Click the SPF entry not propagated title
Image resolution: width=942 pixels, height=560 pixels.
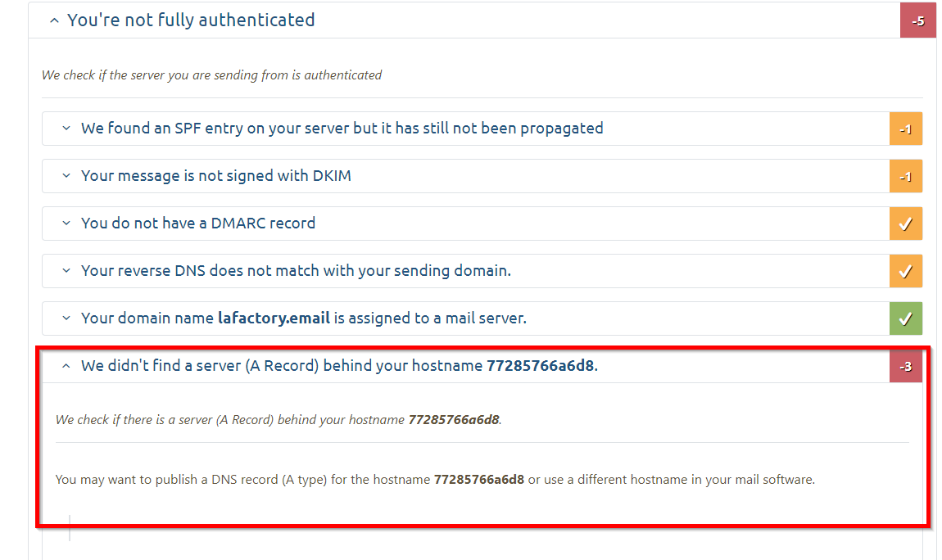pyautogui.click(x=342, y=129)
